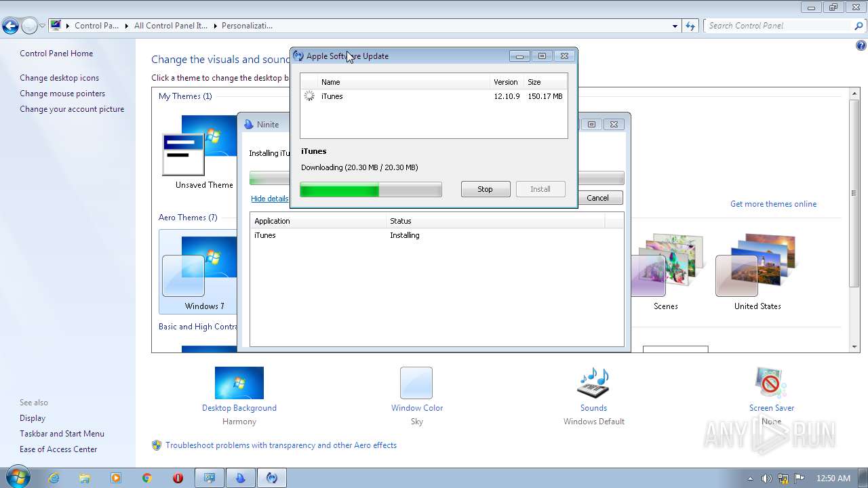
Task: Expand arrow after All Control Panel It... breadcrumb
Action: point(215,26)
